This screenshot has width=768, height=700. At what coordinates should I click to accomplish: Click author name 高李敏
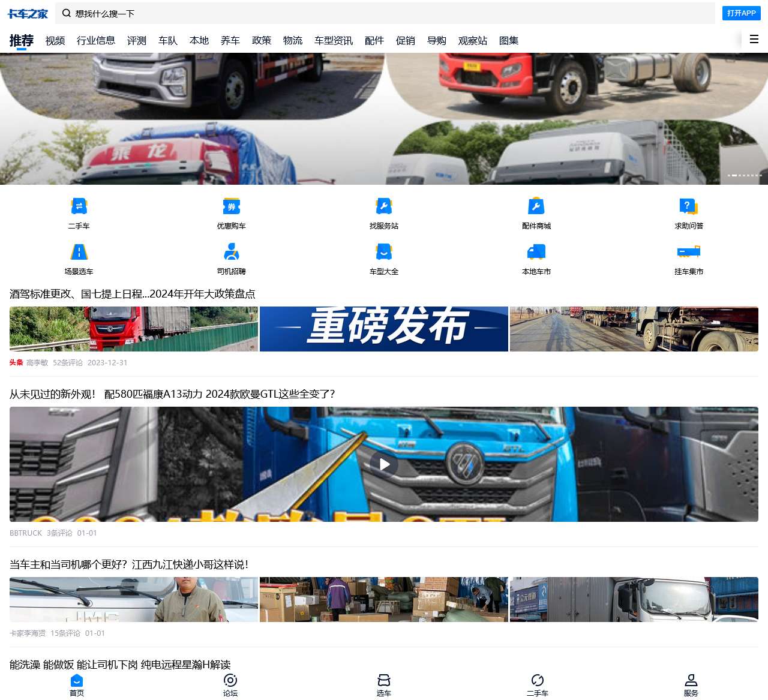pyautogui.click(x=37, y=363)
